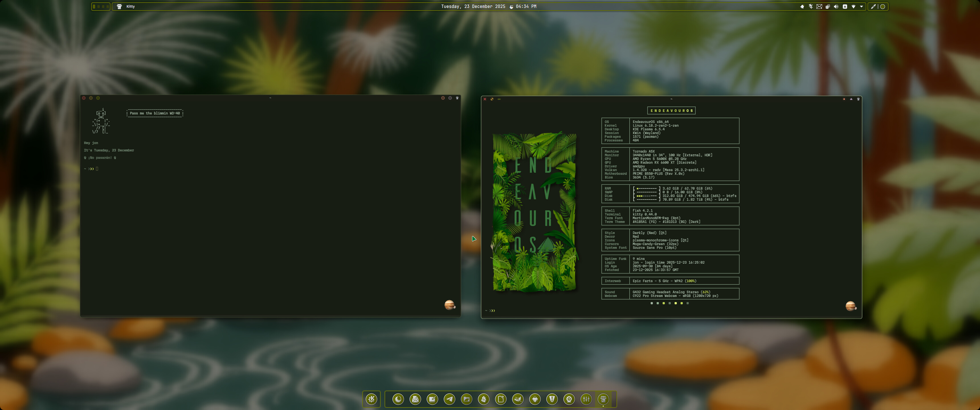Launch Telegram from the dock
The image size is (980, 410).
tap(449, 399)
